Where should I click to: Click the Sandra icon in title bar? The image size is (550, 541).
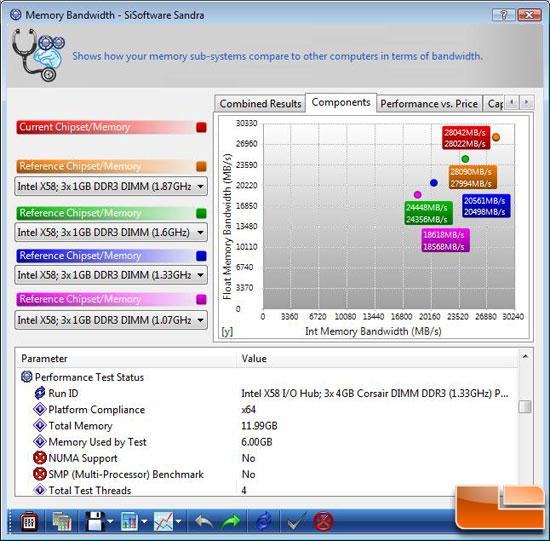pos(15,15)
